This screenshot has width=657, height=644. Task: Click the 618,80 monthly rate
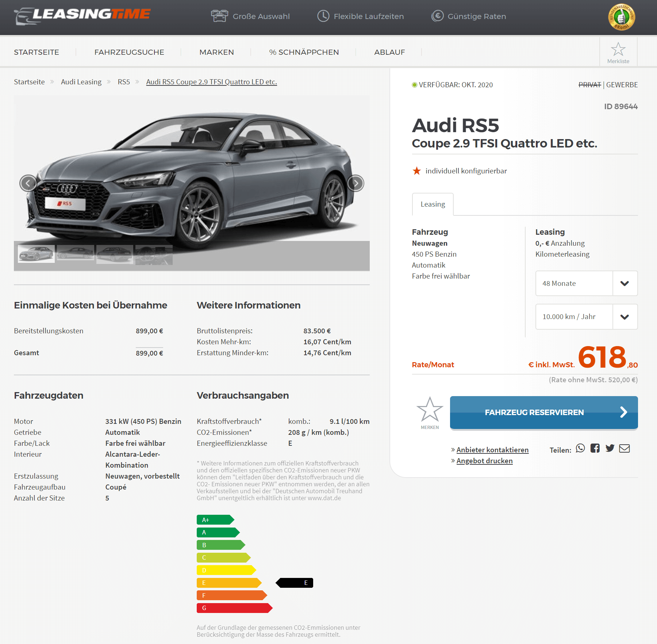pyautogui.click(x=608, y=357)
